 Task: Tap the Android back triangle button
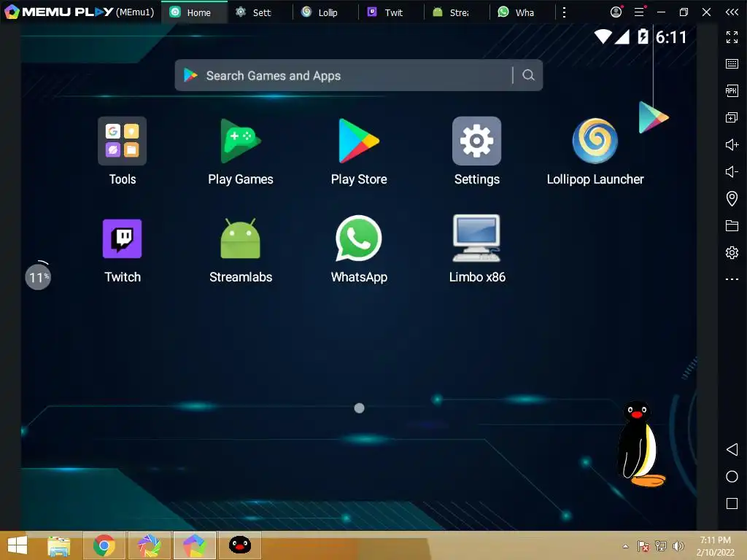click(x=732, y=449)
